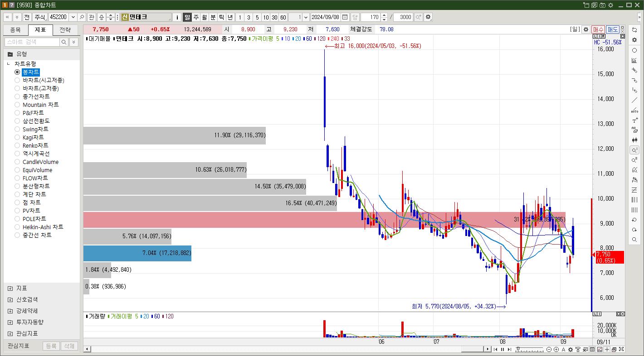Click the 삭제 button under 관심지표
Screen dimensions: 644x356
[69, 346]
